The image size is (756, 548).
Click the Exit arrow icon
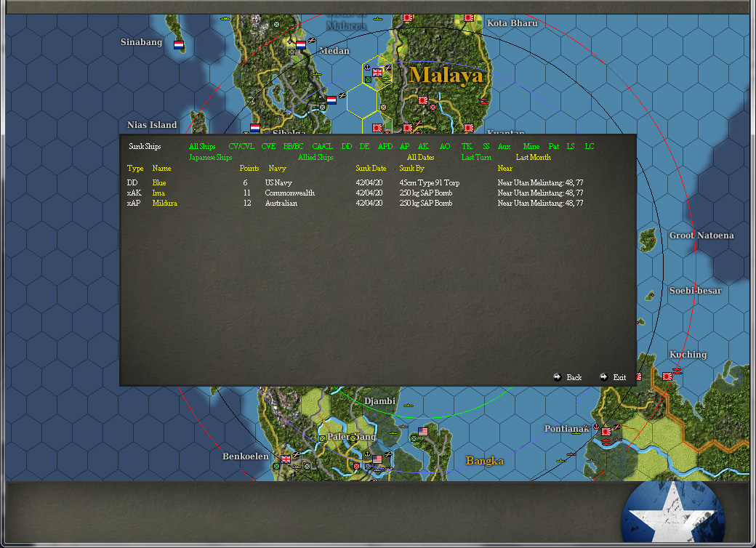[x=603, y=377]
